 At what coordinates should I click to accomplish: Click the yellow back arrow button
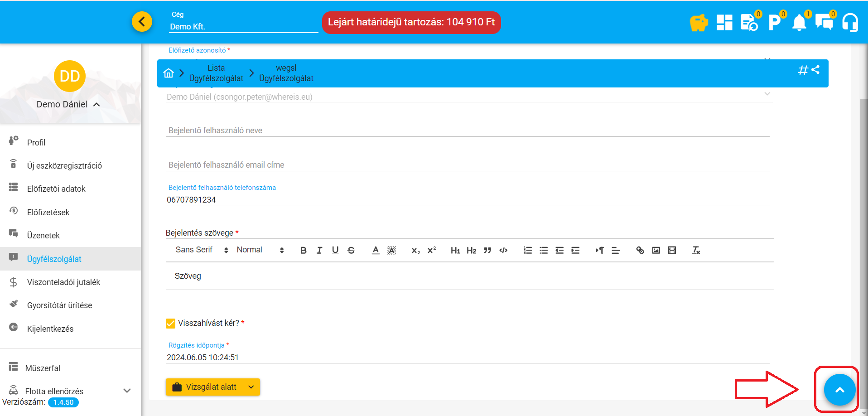coord(142,21)
